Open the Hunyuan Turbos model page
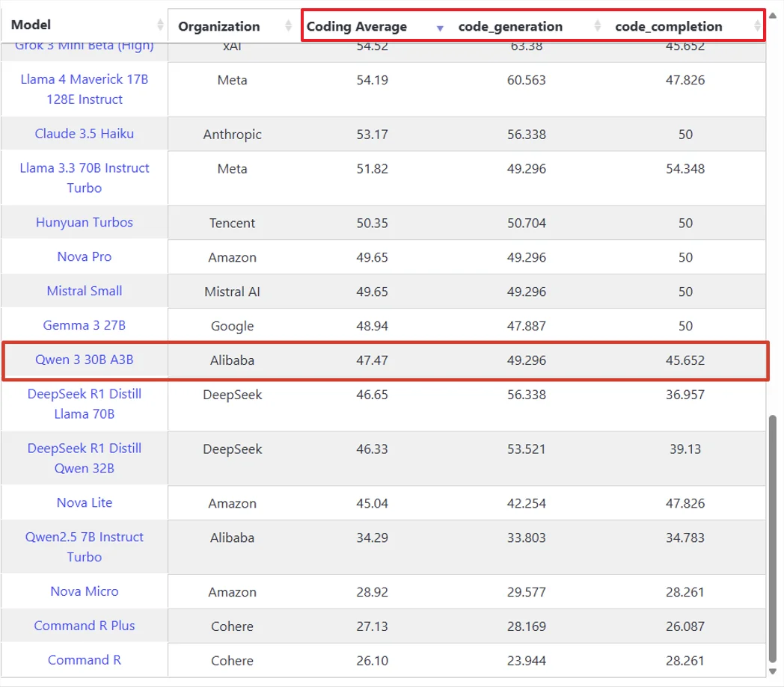This screenshot has width=784, height=687. point(85,222)
